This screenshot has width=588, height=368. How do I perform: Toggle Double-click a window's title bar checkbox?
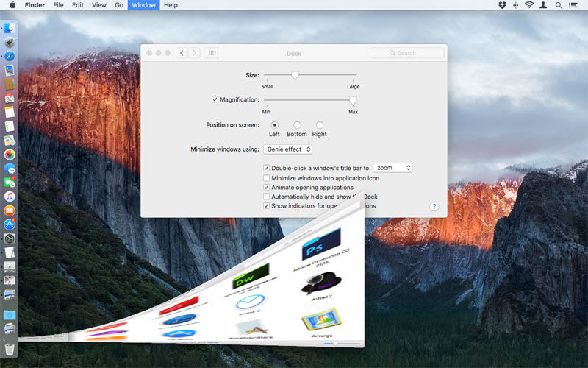click(266, 168)
